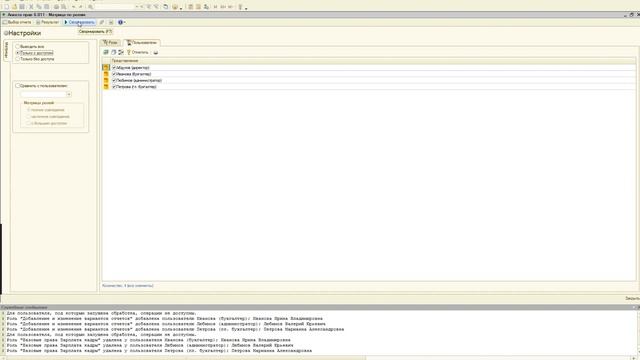Screen dimensions: 640x360
Task: Select the 'Только с доступом' radio button
Action: 18,53
